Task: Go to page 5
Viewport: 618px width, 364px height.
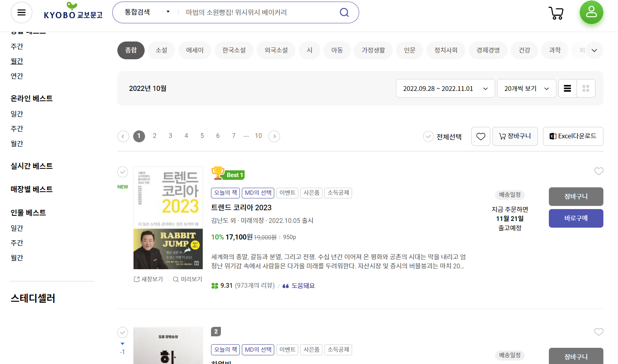Action: [x=202, y=136]
